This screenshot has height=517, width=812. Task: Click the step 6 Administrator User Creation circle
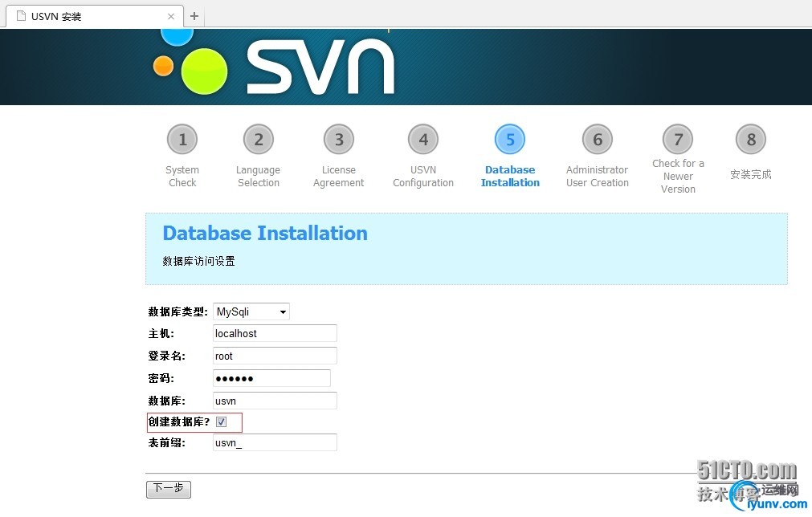tap(598, 139)
